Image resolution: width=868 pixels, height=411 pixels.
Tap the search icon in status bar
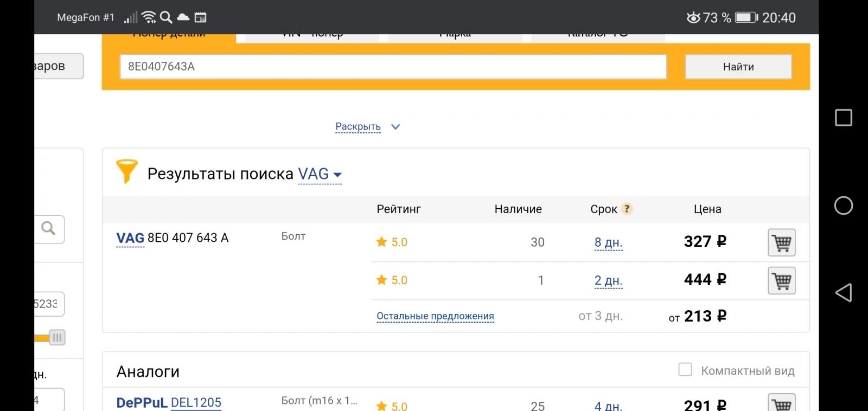pyautogui.click(x=166, y=17)
